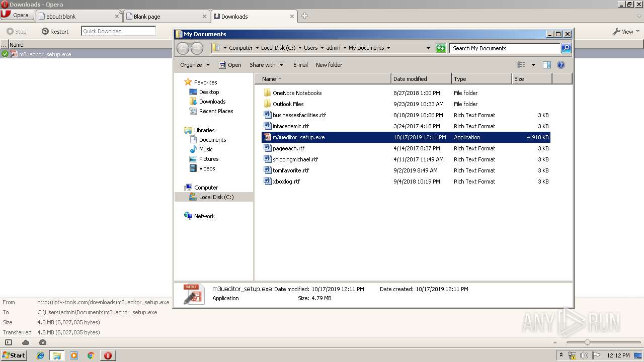Image resolution: width=644 pixels, height=362 pixels.
Task: Select xboxlog.rtf file
Action: click(x=286, y=182)
